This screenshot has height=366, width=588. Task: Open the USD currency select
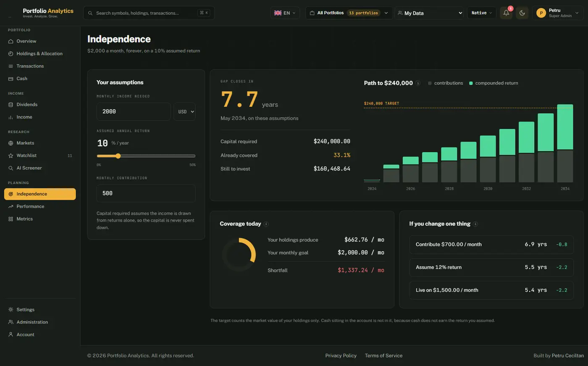click(x=184, y=112)
